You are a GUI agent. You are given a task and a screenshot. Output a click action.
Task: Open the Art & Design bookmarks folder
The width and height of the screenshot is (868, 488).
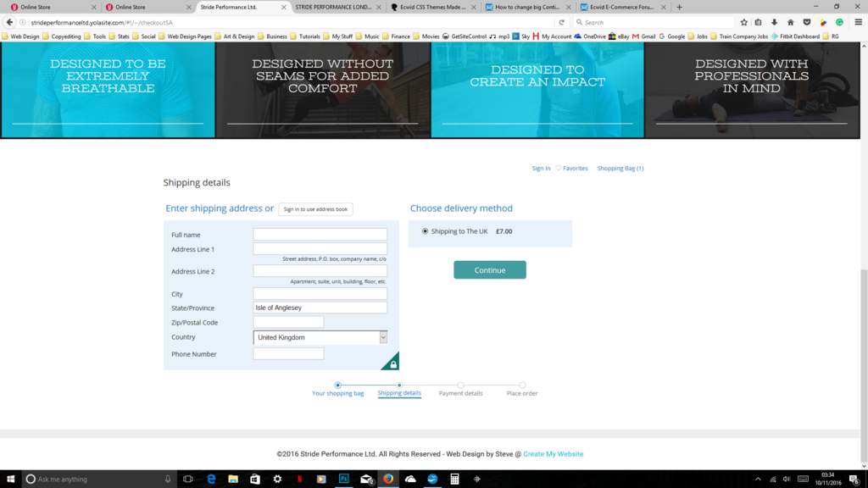[x=235, y=36]
